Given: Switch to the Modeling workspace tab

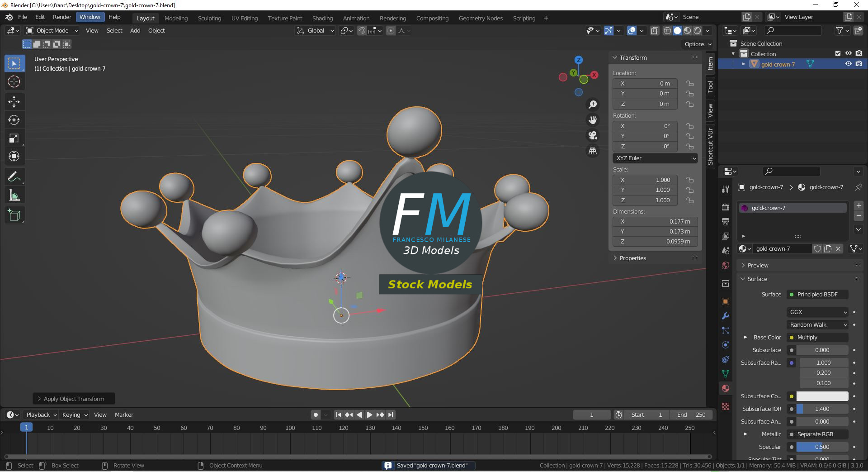Looking at the screenshot, I should [x=176, y=18].
